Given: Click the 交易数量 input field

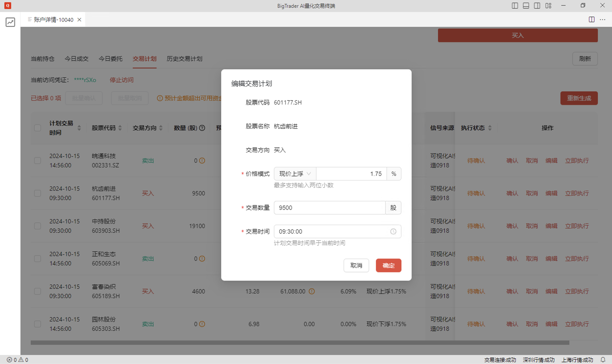Looking at the screenshot, I should tap(329, 208).
